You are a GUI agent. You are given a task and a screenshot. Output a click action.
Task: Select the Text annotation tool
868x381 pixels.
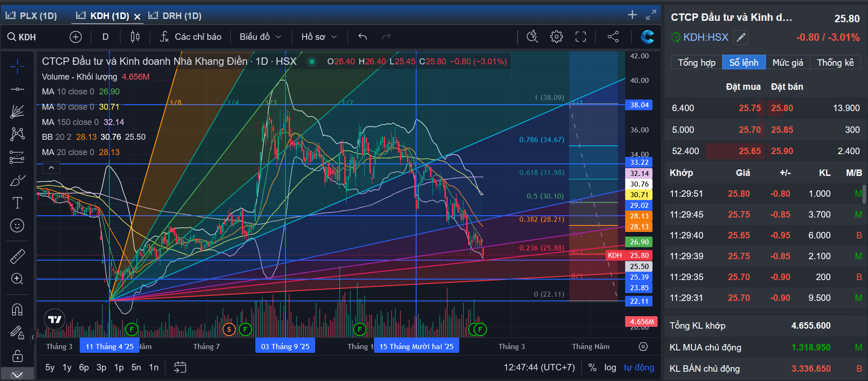17,203
